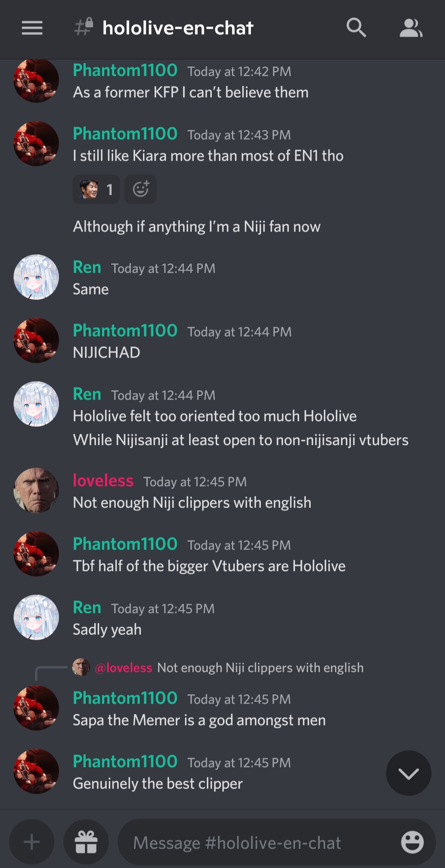
Task: Open the @loveless mention in reply
Action: [123, 667]
